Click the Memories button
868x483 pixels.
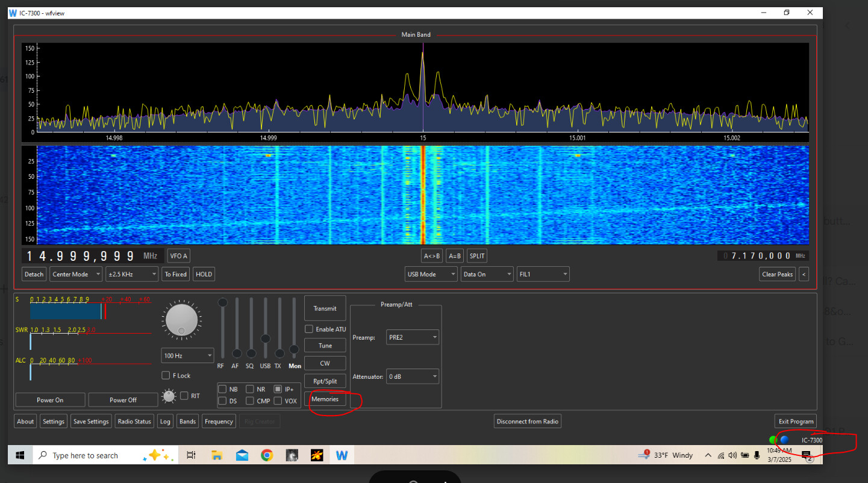point(325,399)
